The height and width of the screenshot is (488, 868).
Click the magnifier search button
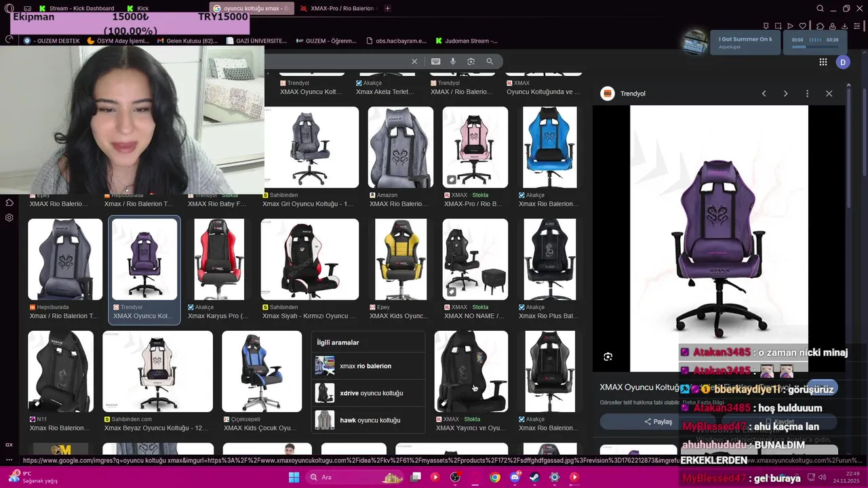[490, 61]
